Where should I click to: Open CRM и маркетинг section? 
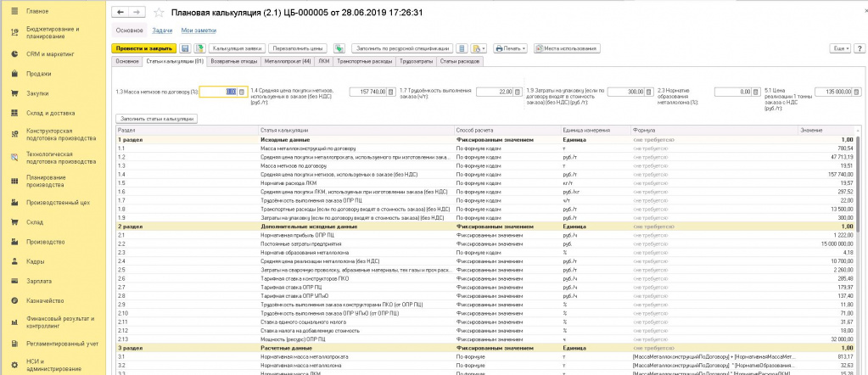click(x=53, y=54)
